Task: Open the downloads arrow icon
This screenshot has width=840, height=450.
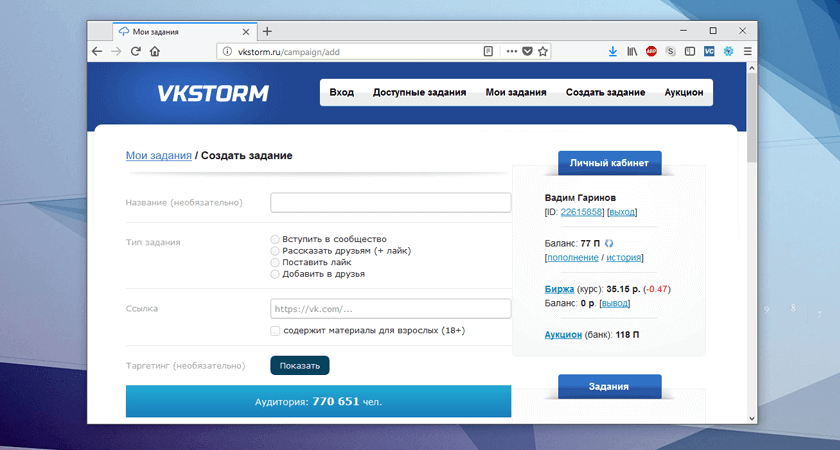Action: [x=613, y=51]
